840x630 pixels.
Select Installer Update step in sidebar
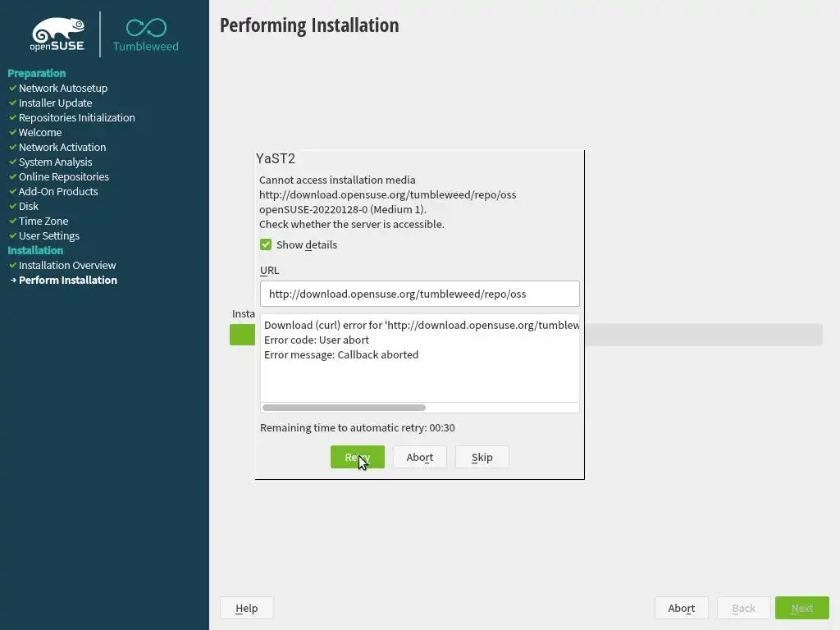[55, 103]
